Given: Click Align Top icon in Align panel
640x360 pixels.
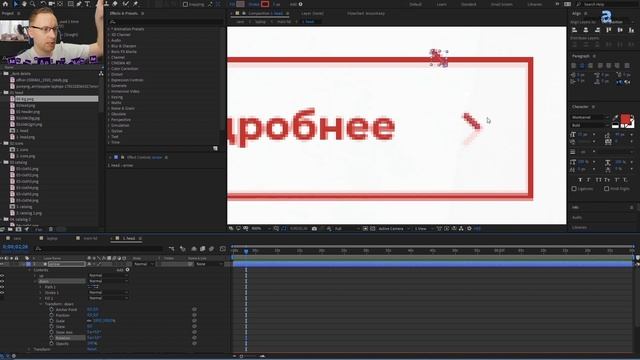Looking at the screenshot, I should pyautogui.click(x=609, y=30).
